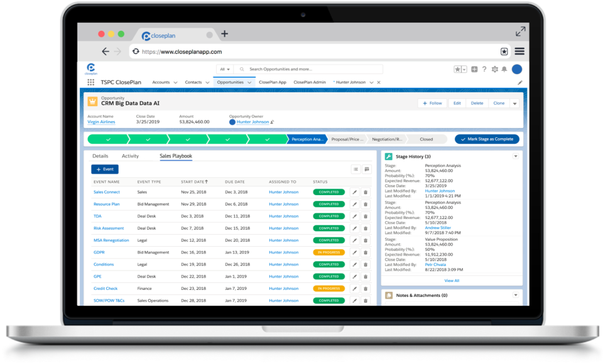Click the ClosePlan logo
This screenshot has height=364, width=603.
click(91, 69)
